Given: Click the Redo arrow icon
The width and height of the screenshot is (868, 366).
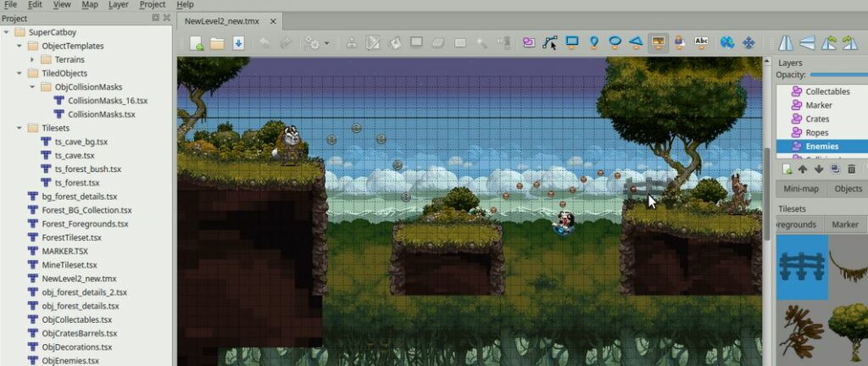Looking at the screenshot, I should click(286, 42).
